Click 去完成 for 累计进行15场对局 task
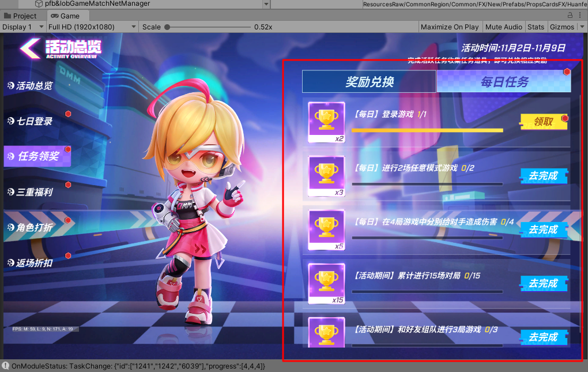 [x=544, y=283]
